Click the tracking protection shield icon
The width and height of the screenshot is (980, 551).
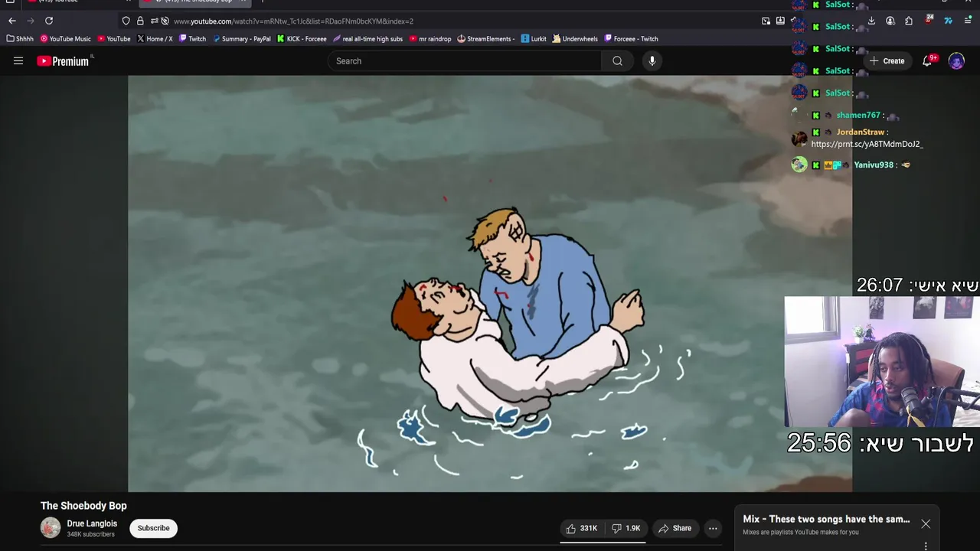pos(126,21)
